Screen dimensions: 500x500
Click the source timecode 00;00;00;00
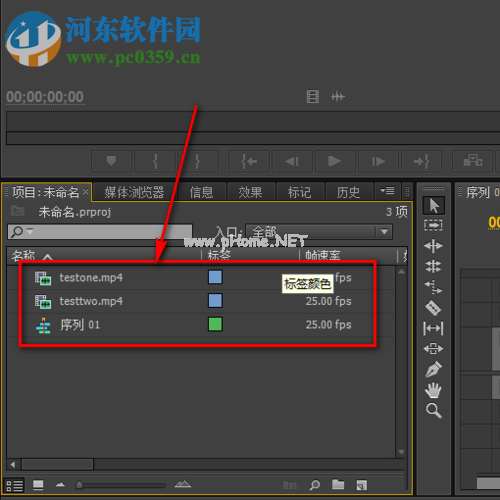(45, 97)
